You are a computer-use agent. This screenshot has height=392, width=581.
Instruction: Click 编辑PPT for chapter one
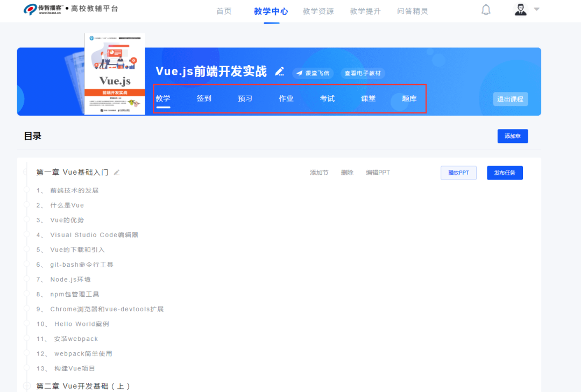[x=378, y=172]
